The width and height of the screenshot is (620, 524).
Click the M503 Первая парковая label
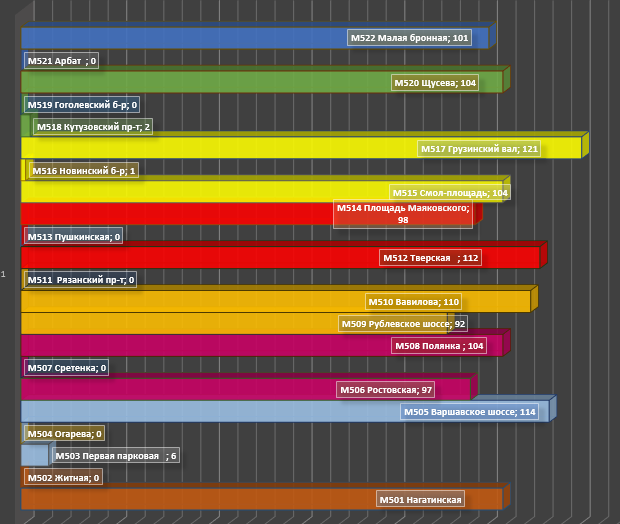click(116, 456)
